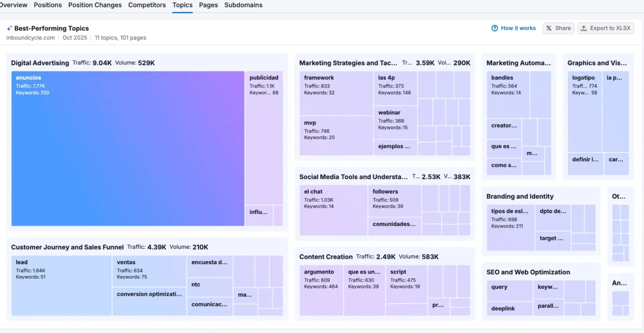The width and height of the screenshot is (644, 333).
Task: Click the Export to XLSX button
Action: (609, 28)
